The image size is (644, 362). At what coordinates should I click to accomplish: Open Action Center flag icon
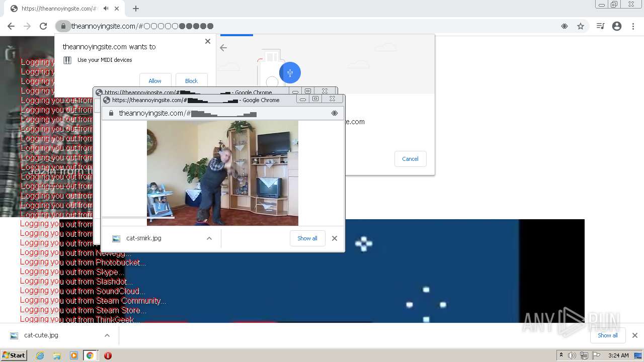[596, 355]
